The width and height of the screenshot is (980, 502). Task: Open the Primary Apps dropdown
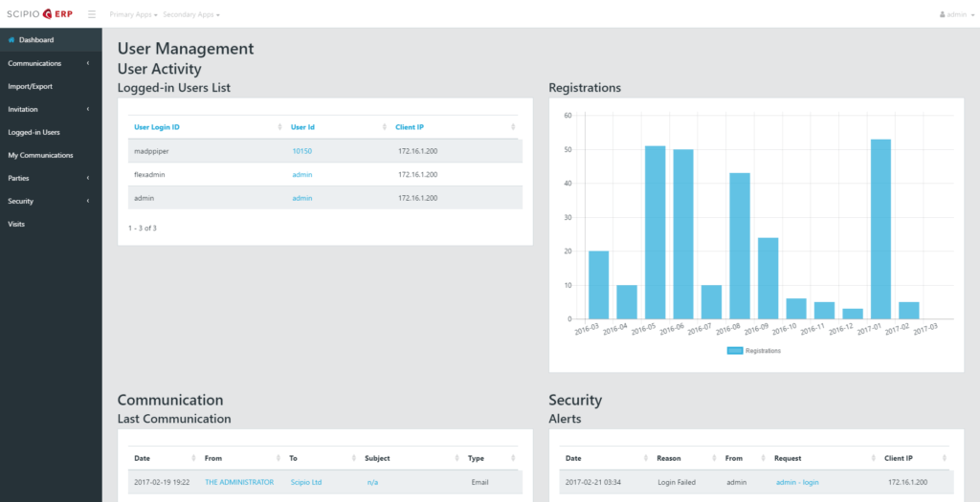(133, 15)
